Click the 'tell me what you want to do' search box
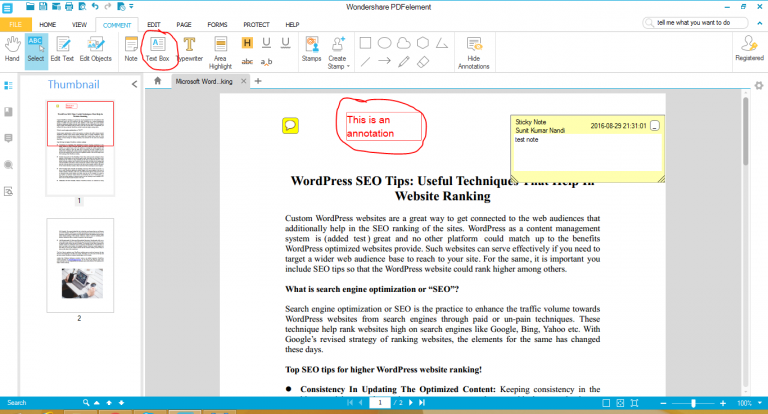This screenshot has width=768, height=414. 696,23
